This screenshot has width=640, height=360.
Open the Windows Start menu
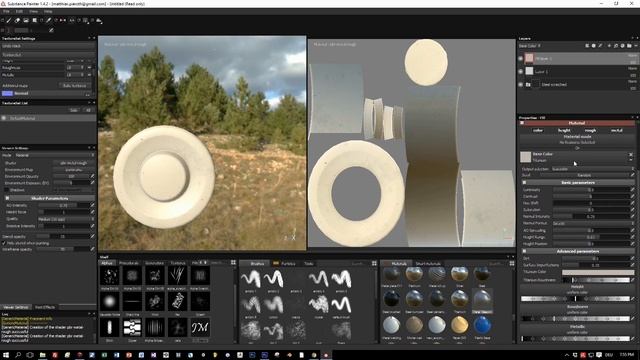coord(6,355)
